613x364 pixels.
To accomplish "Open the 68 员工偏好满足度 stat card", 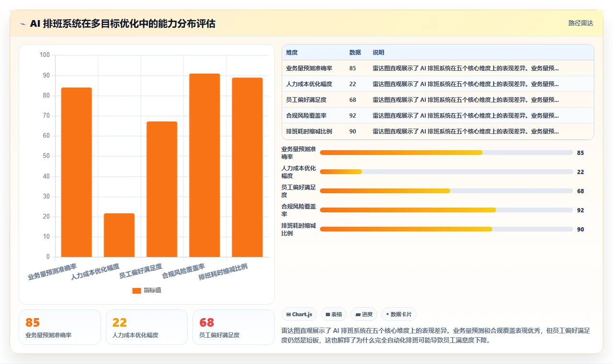I will tap(234, 327).
